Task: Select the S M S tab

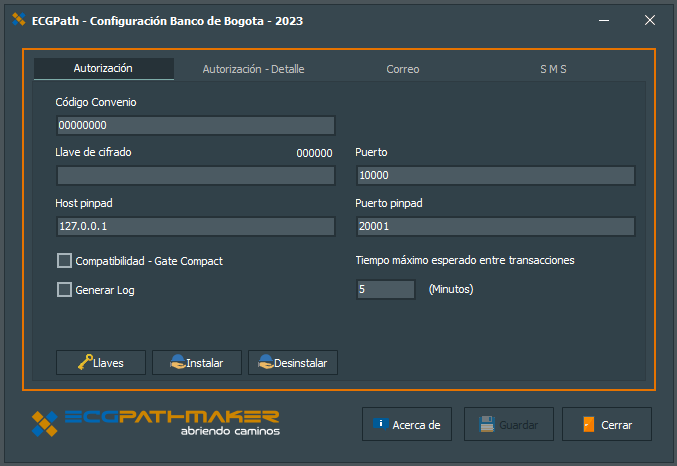Action: coord(553,69)
